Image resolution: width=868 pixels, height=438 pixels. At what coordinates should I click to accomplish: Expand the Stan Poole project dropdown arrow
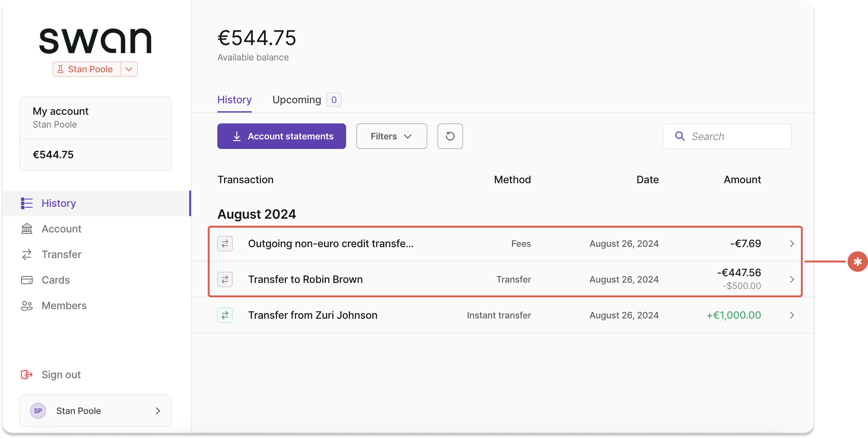pos(129,69)
